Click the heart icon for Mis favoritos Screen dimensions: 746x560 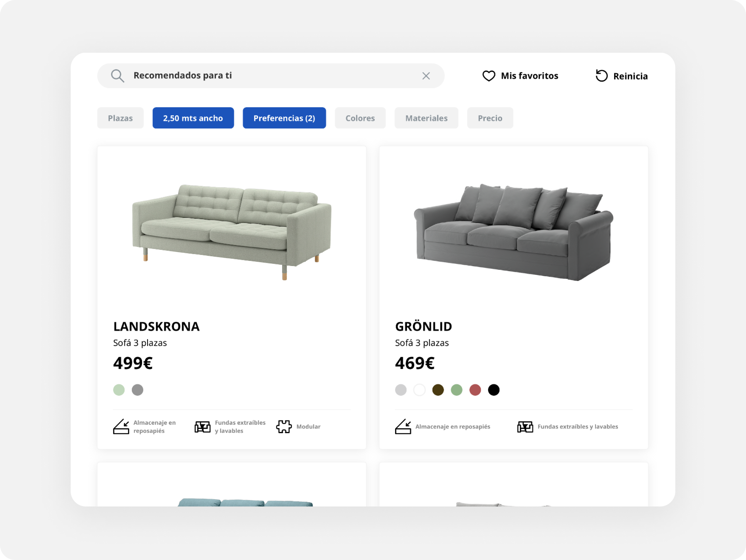[489, 76]
